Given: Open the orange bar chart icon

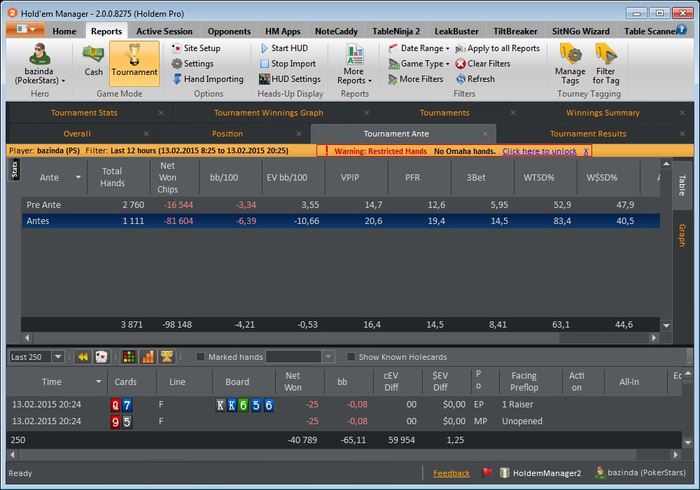Looking at the screenshot, I should pos(148,357).
